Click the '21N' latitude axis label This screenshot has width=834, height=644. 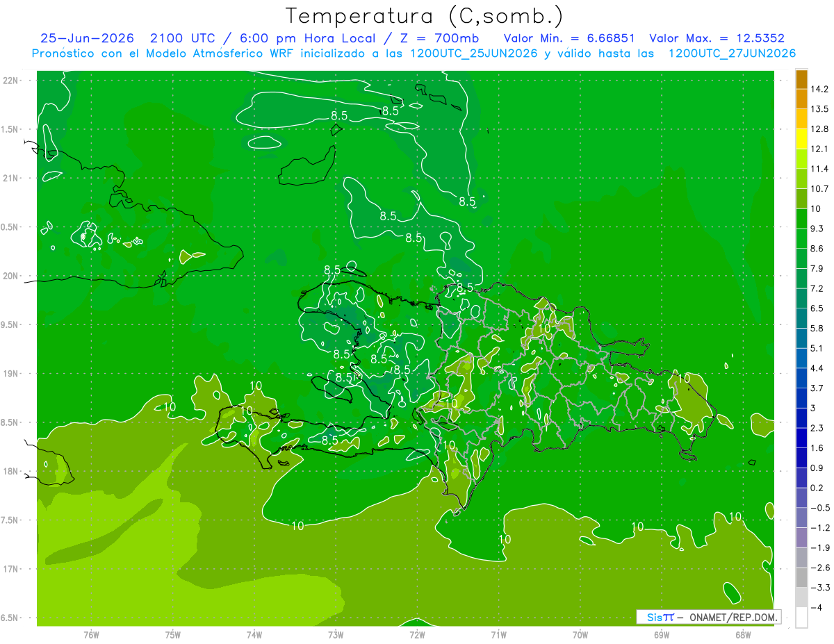point(11,178)
